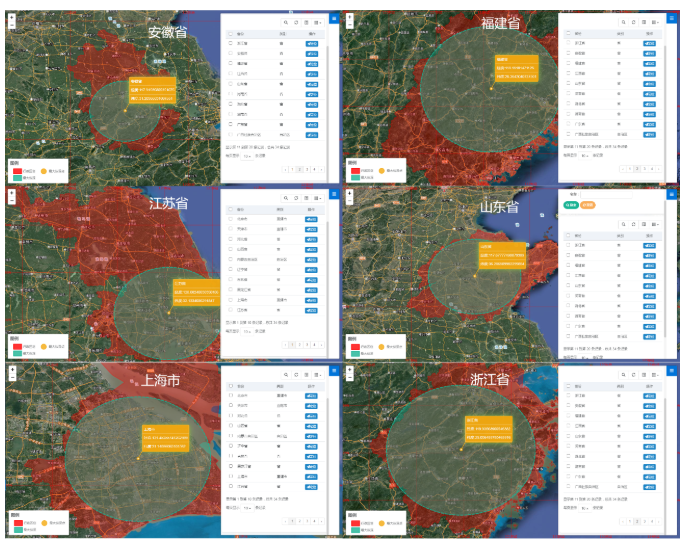Click search icon in 安徽省 table toolbar

point(286,22)
